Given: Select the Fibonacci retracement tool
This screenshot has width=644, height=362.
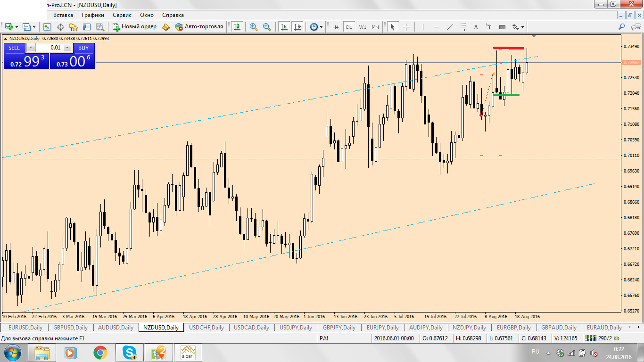Looking at the screenshot, I should pyautogui.click(x=462, y=27).
